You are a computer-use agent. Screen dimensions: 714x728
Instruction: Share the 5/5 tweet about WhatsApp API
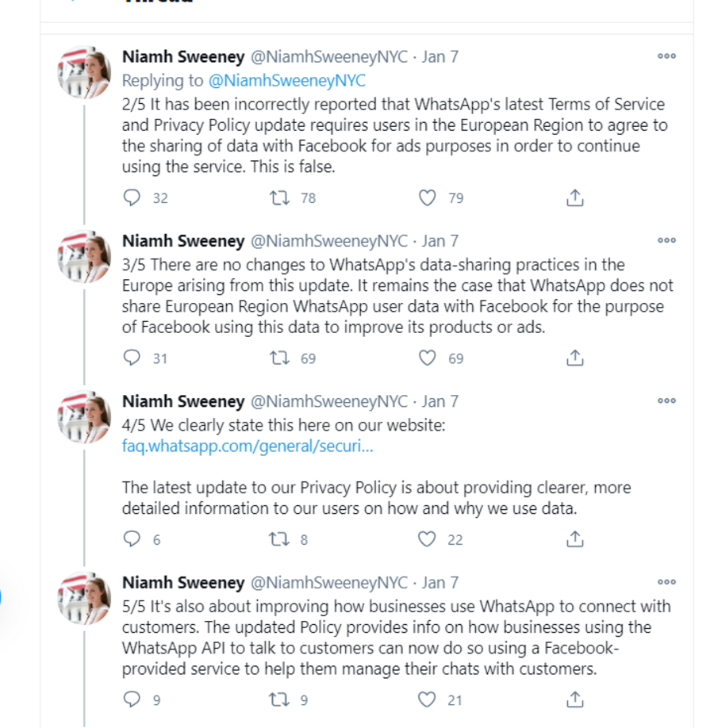click(574, 699)
